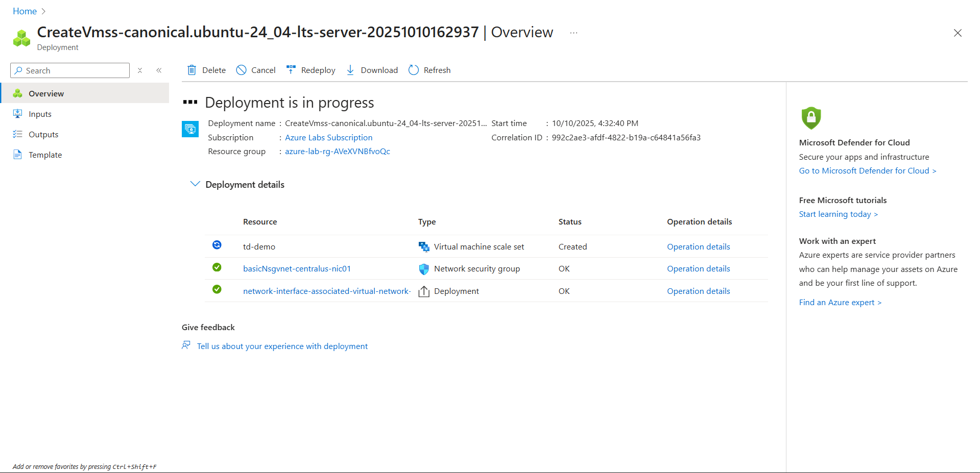Open basicNsgvnet-centralus-nic01 resource link
Viewport: 980px width, 473px height.
(297, 268)
